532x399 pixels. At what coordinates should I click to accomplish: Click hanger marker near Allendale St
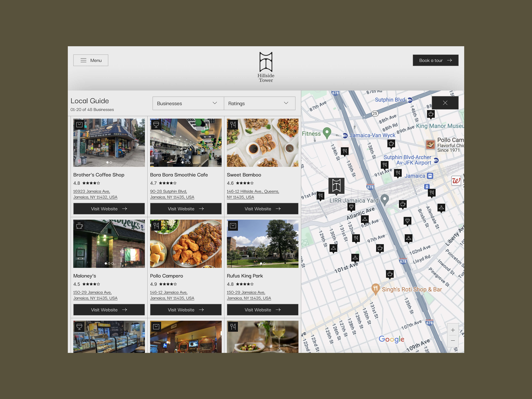tap(441, 208)
